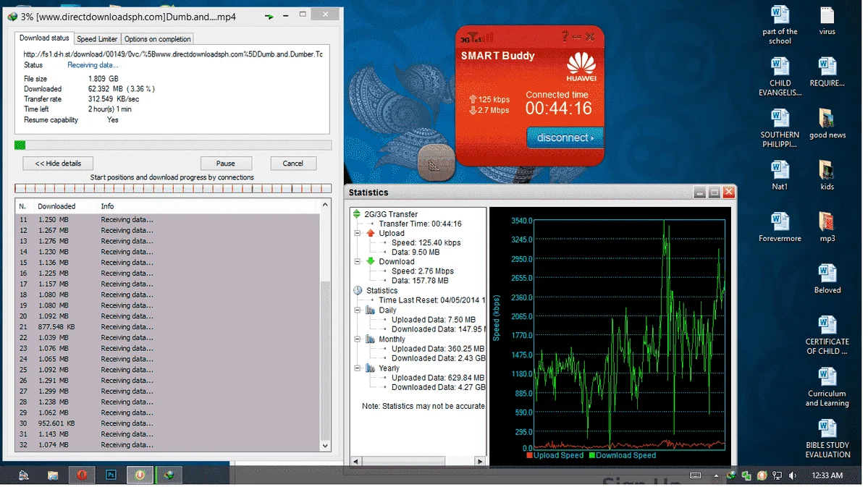Click the Download Speed: 2.76 Mbps entry

click(422, 271)
